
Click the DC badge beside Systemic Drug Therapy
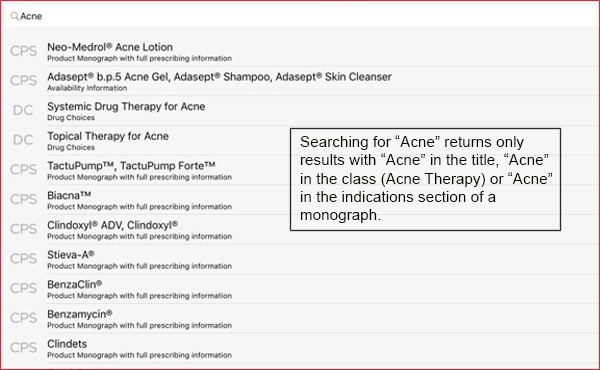tap(23, 110)
